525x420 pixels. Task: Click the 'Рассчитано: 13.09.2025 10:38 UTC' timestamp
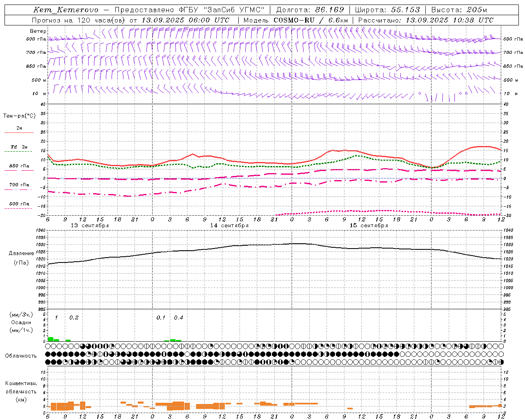click(x=426, y=20)
